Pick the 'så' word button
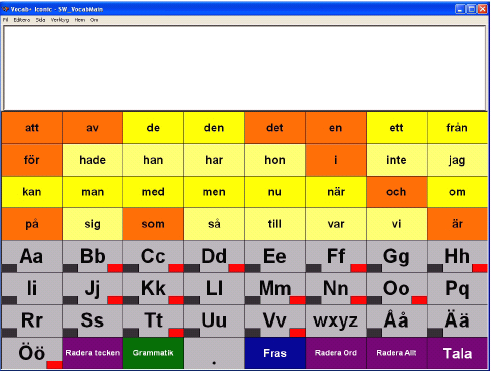The image size is (491, 371). [214, 224]
